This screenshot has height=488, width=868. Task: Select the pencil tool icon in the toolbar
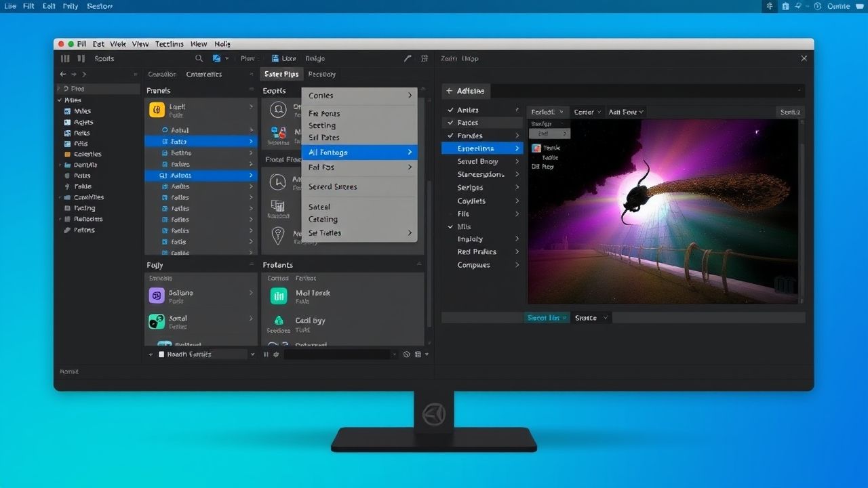[408, 59]
